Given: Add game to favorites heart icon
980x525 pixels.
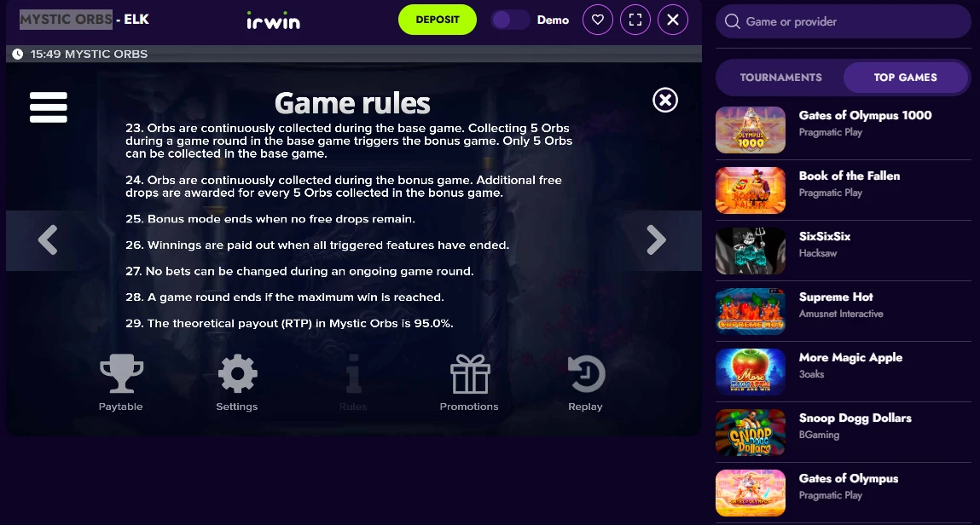Looking at the screenshot, I should click(598, 20).
